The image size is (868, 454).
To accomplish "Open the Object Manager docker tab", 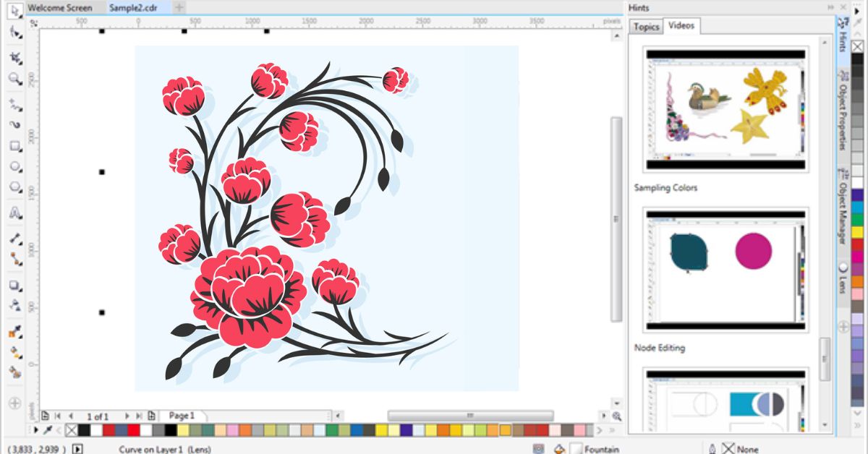I will tap(843, 208).
